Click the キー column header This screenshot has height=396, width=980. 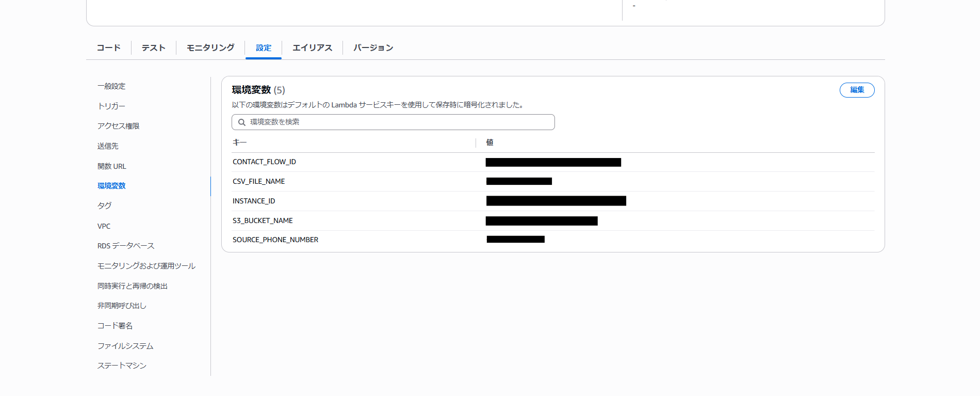click(240, 142)
